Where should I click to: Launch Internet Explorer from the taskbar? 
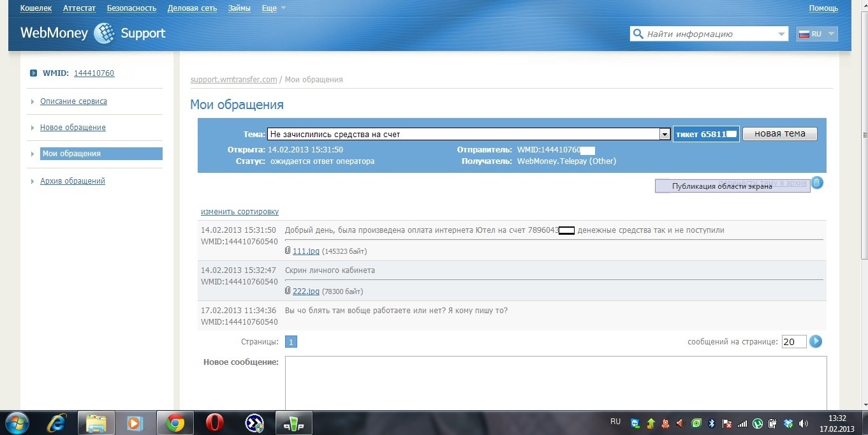pos(57,423)
